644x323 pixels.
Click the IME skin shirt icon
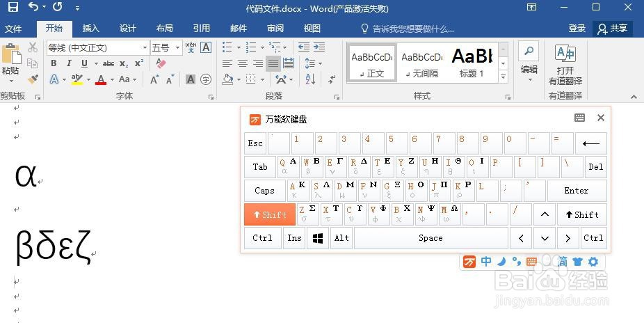[x=577, y=261]
